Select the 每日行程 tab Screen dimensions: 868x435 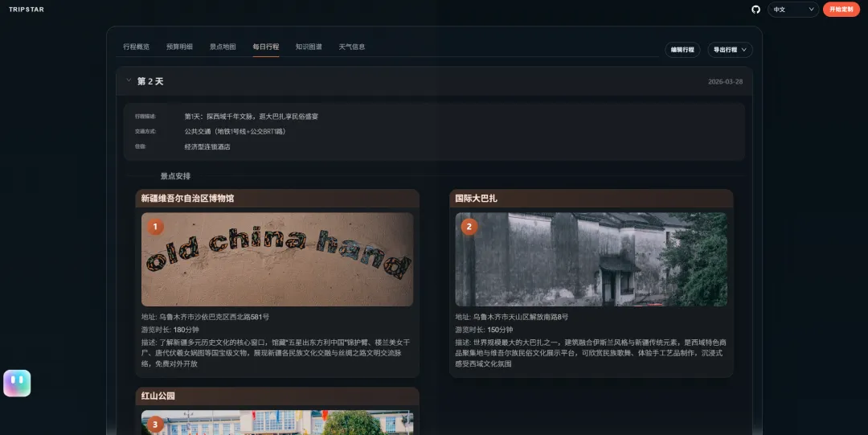(266, 47)
